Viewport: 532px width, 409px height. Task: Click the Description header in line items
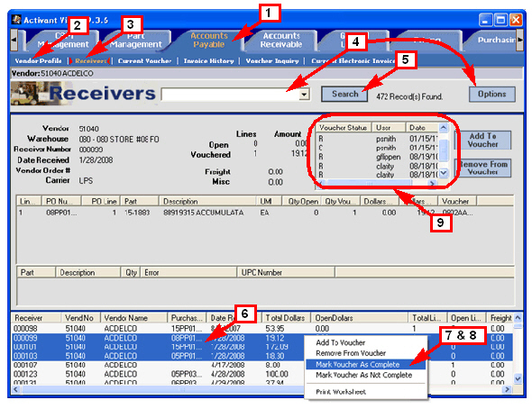[x=207, y=201]
